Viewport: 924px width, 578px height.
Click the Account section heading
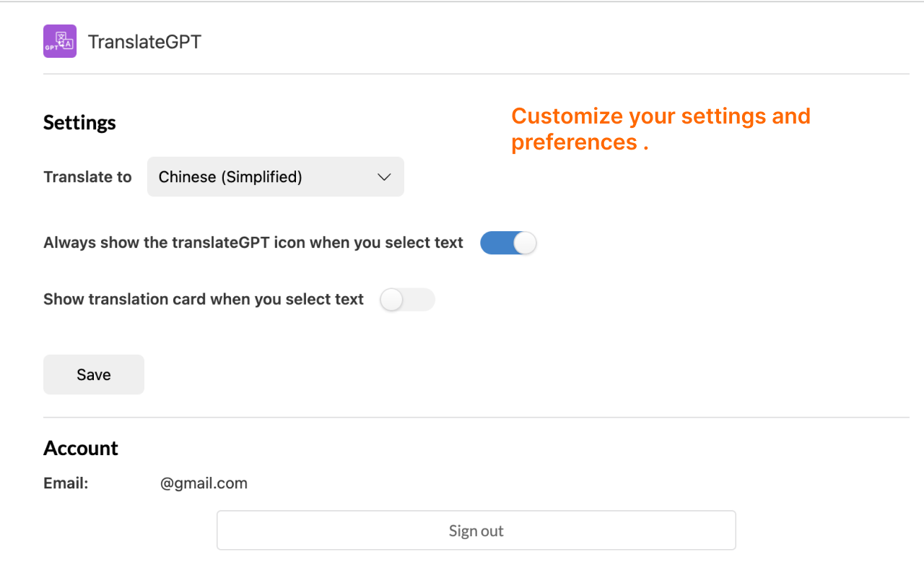pyautogui.click(x=81, y=448)
